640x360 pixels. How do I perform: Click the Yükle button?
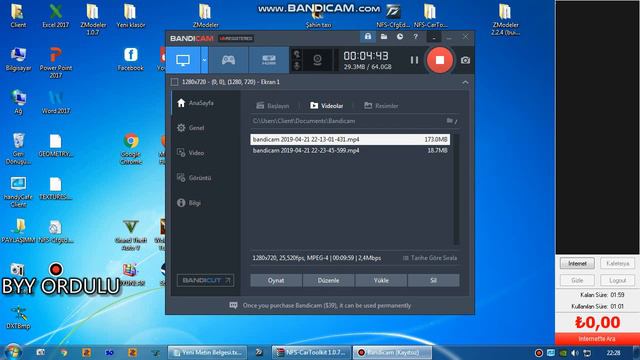381,280
